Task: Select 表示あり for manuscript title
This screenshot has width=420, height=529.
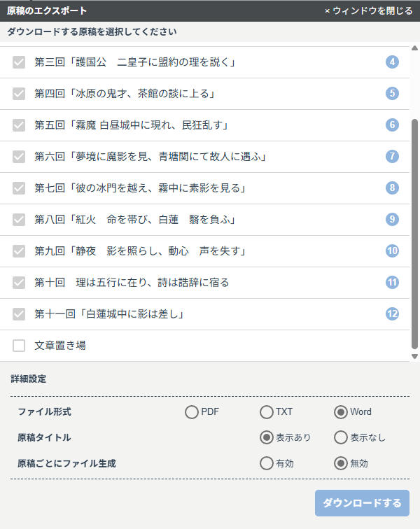Action: coord(266,438)
